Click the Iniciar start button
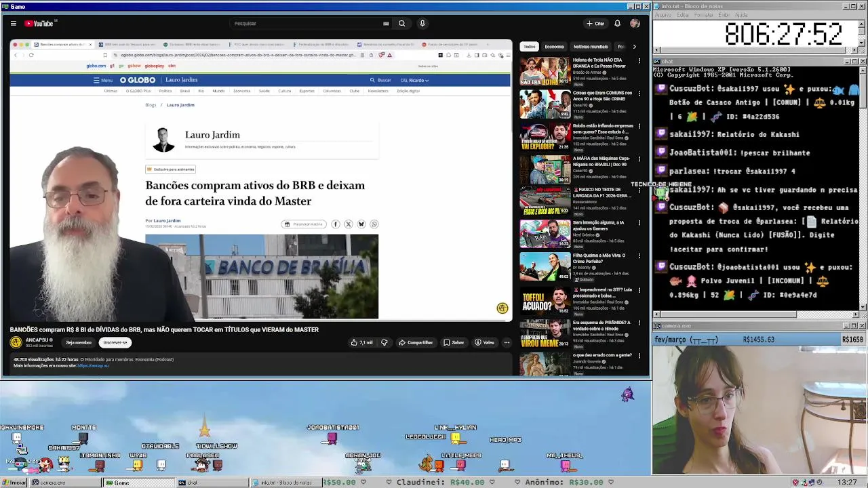 coord(14,483)
